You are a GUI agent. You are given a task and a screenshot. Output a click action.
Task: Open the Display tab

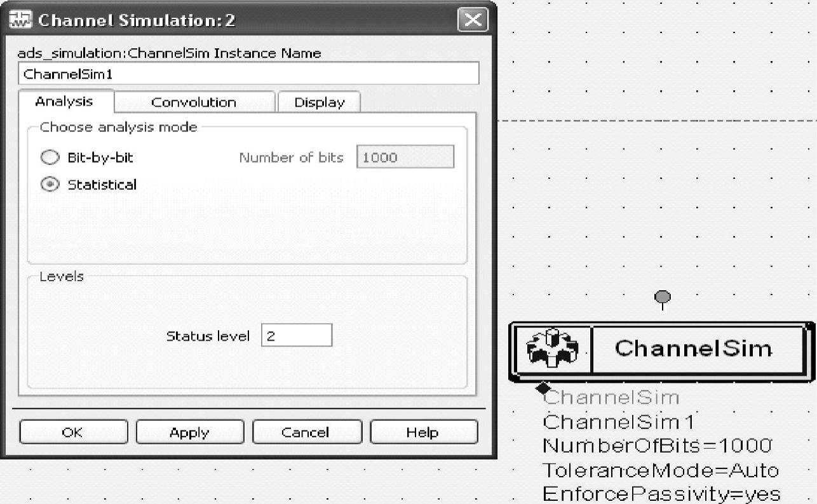coord(319,102)
